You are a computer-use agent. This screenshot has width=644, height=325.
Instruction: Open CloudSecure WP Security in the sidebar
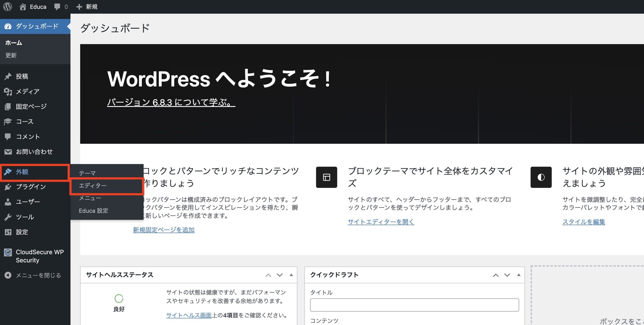tap(39, 256)
